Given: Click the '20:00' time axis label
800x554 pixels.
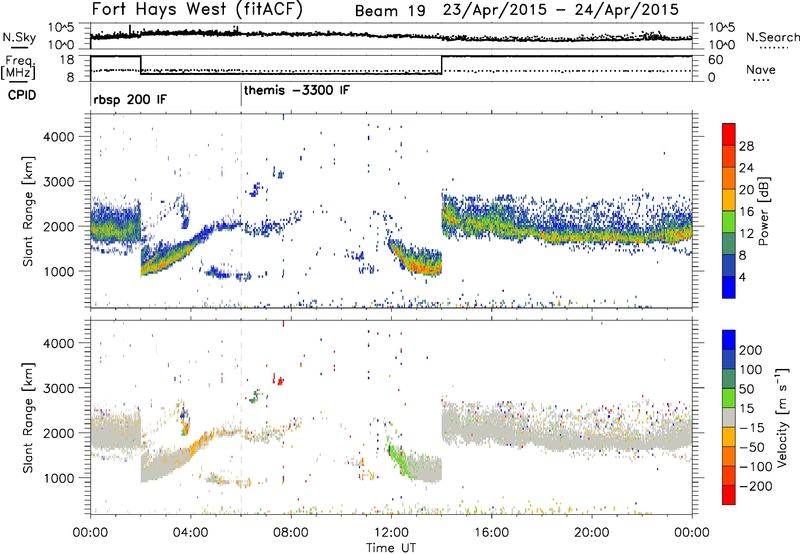Looking at the screenshot, I should 592,533.
